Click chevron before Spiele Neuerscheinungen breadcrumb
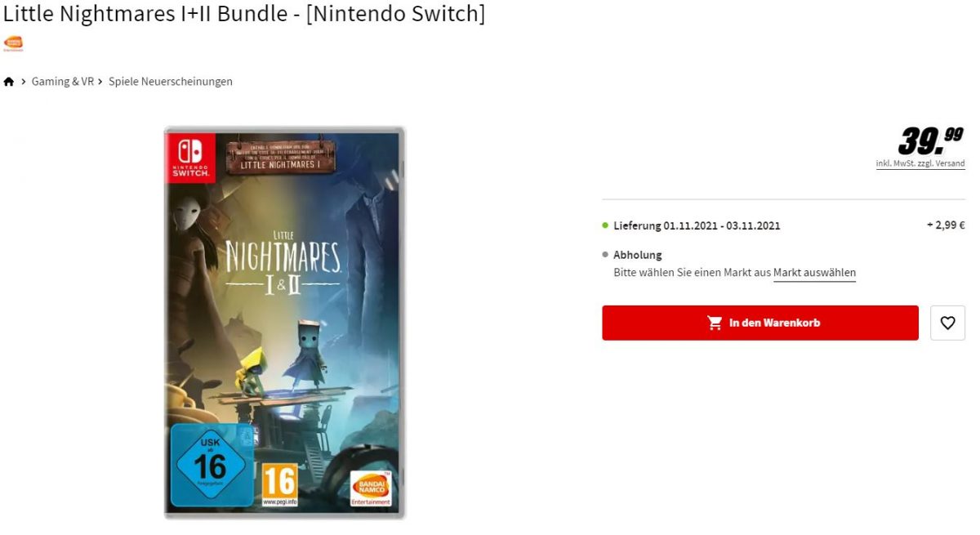The image size is (980, 535). tap(100, 82)
